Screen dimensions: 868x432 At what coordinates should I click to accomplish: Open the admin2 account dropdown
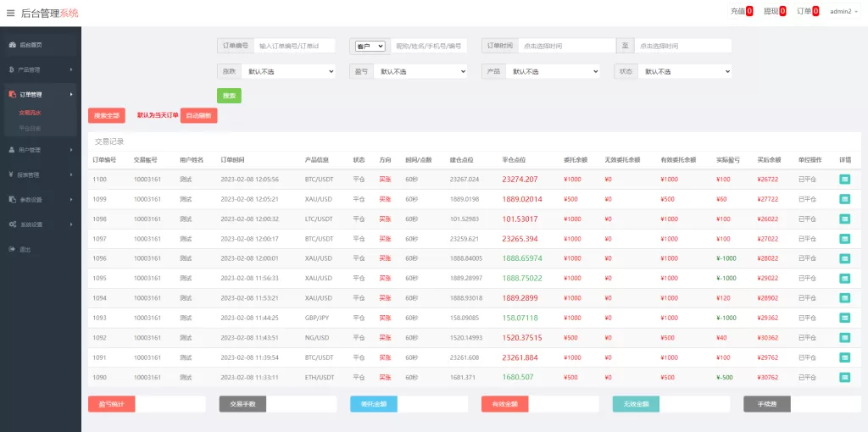click(845, 11)
